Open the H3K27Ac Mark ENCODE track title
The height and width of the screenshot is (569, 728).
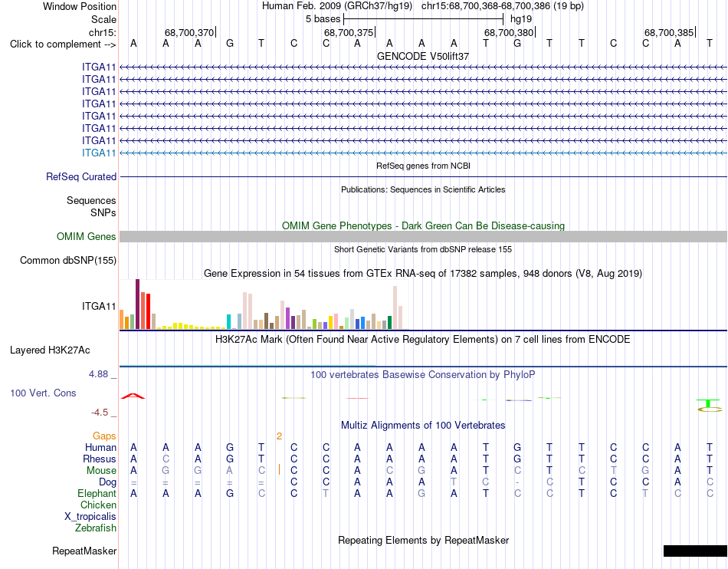click(x=423, y=340)
